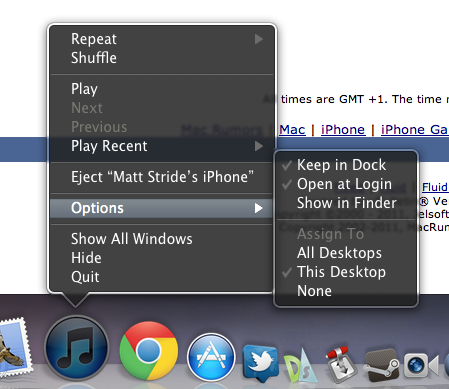This screenshot has width=449, height=389.
Task: Click the iTunes icon in the Dock
Action: [77, 348]
